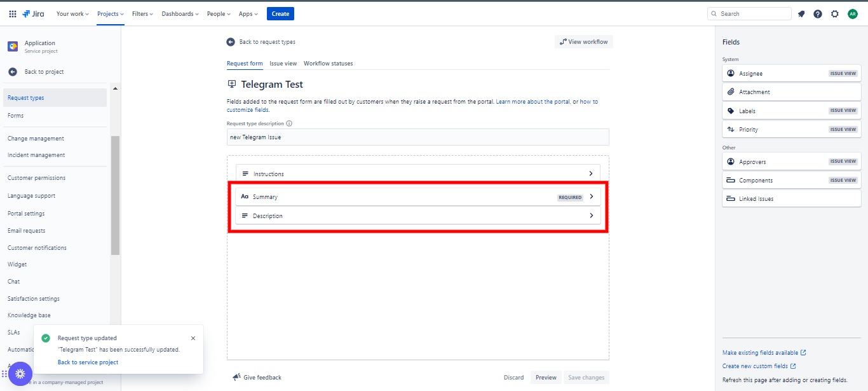Expand the Description field row
The height and width of the screenshot is (391, 868).
(x=591, y=216)
